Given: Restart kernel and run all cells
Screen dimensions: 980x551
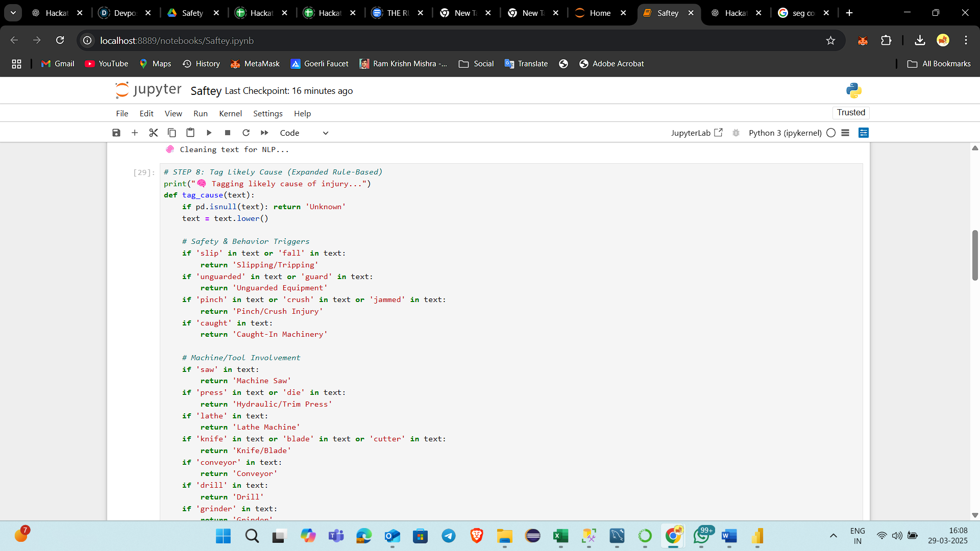Looking at the screenshot, I should pos(264,133).
